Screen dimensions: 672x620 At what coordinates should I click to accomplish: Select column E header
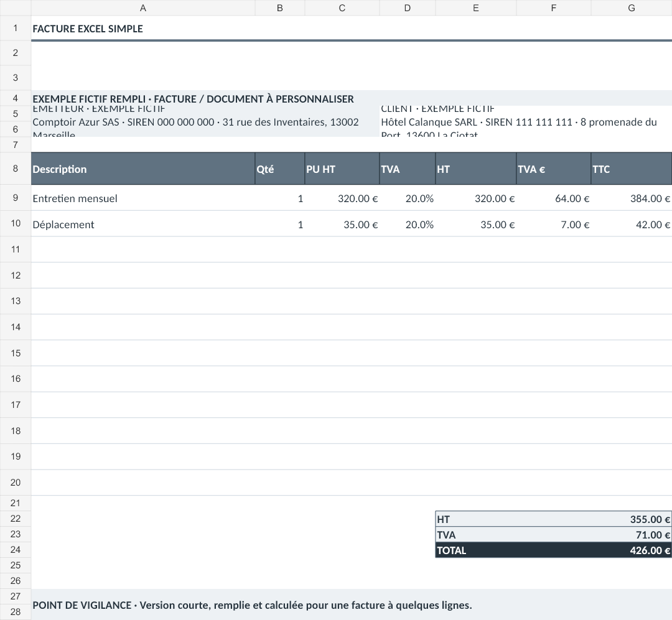[476, 7]
